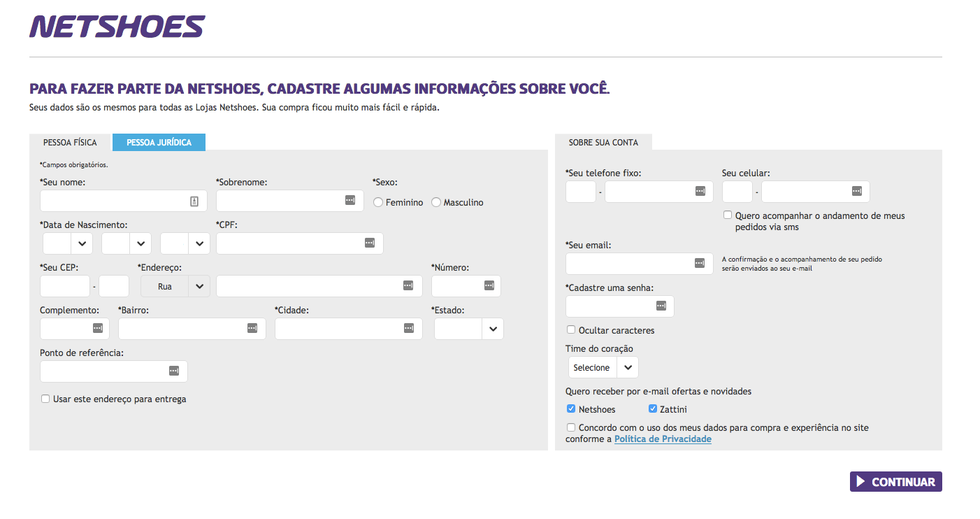Click the autofill icon in senha field
The image size is (980, 519).
(x=661, y=306)
